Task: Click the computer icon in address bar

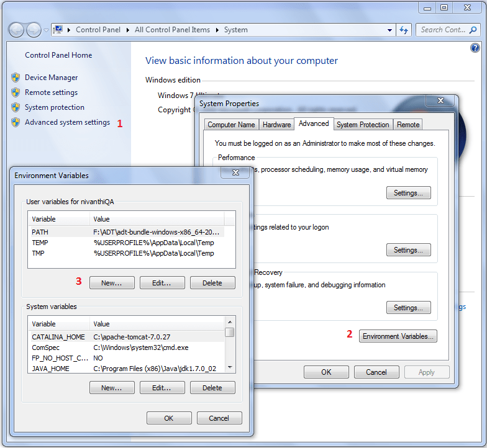Action: pyautogui.click(x=58, y=30)
